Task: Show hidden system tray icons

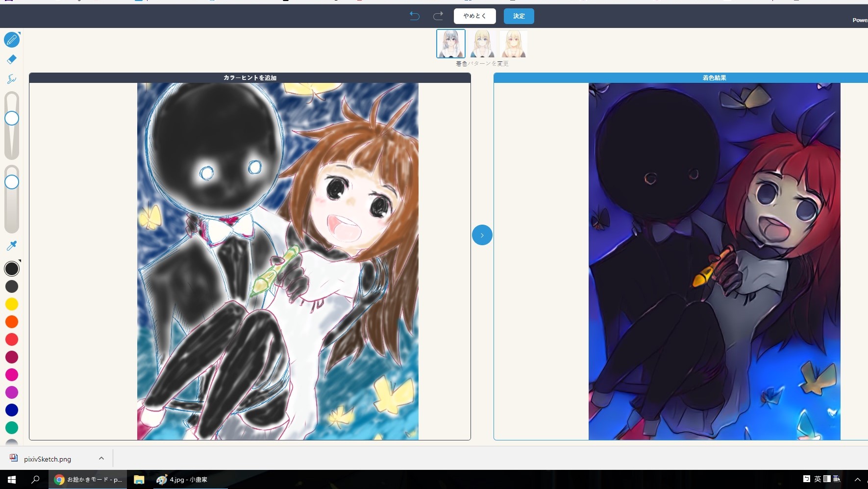Action: 858,479
